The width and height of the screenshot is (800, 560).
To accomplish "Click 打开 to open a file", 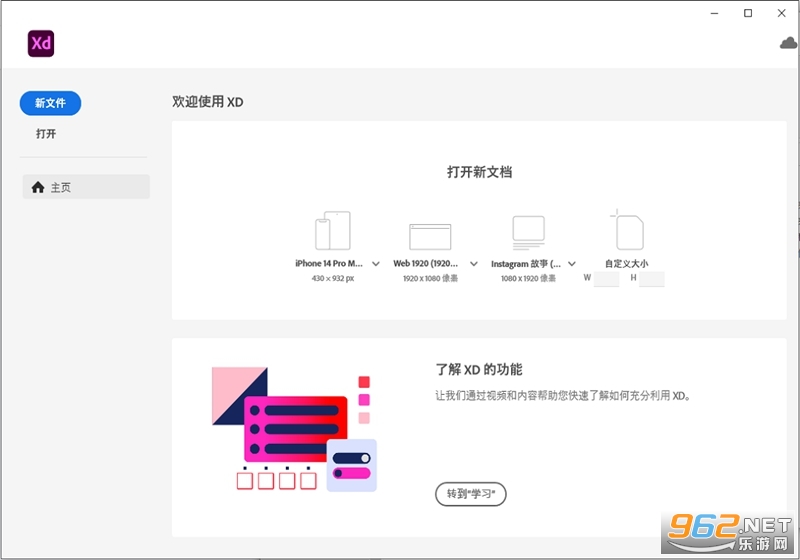I will (x=46, y=134).
